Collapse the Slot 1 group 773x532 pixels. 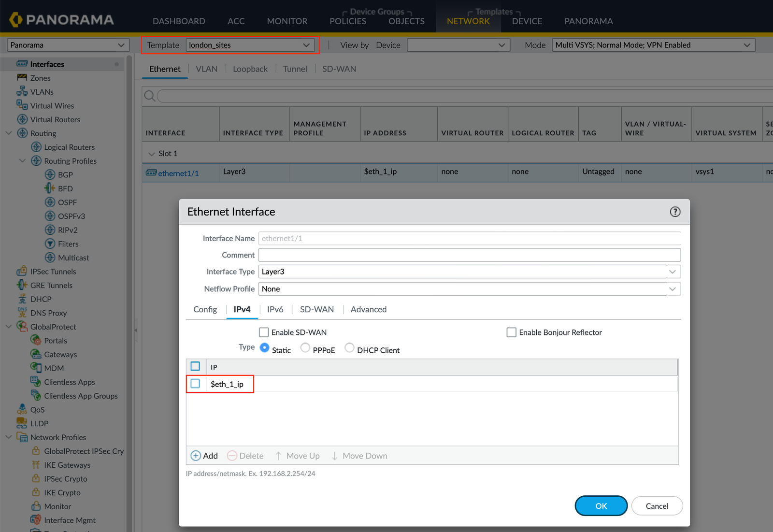click(152, 154)
